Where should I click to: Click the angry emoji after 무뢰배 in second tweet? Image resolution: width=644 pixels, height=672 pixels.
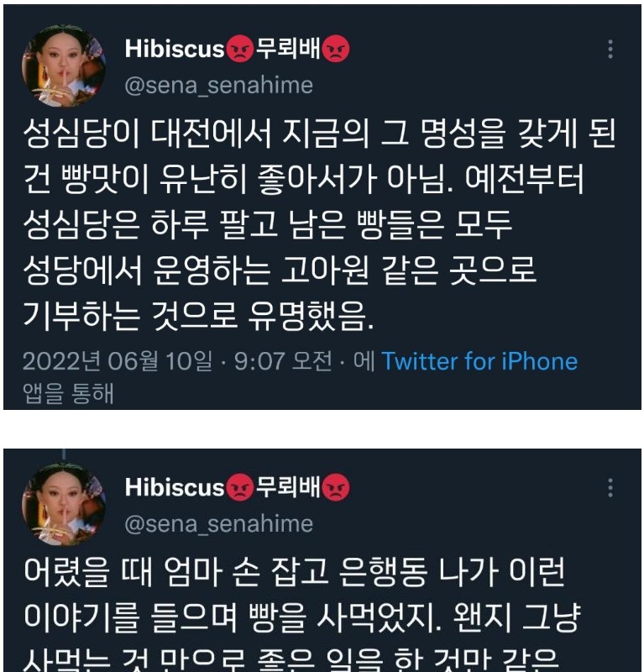coord(336,488)
